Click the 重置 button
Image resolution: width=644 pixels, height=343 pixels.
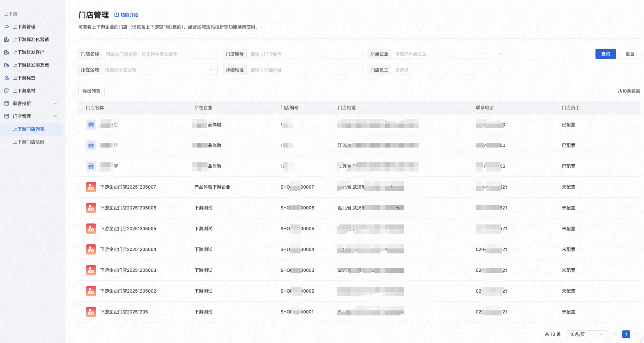pos(630,54)
